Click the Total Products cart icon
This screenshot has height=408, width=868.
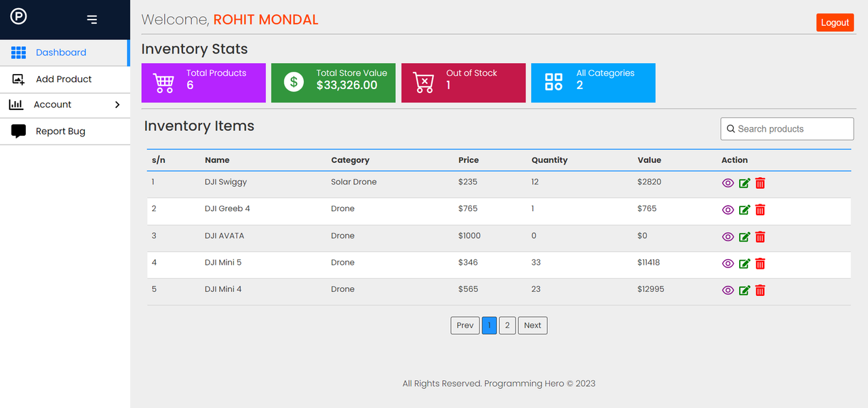[x=163, y=83]
